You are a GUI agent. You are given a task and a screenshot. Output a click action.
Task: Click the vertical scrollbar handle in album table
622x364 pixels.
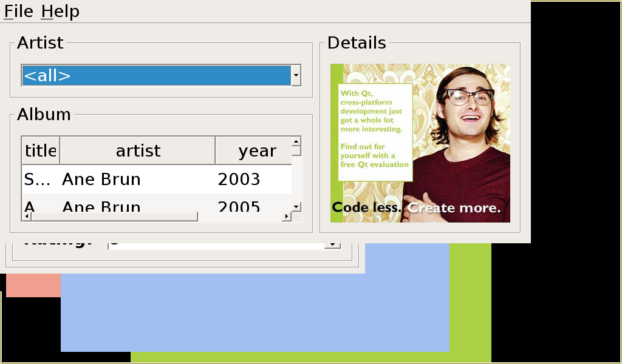point(296,152)
